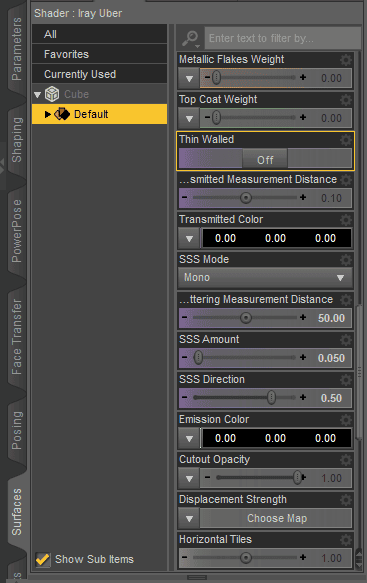Open the Face Transfer tab
Viewport: 367px width, 583px height.
click(16, 337)
